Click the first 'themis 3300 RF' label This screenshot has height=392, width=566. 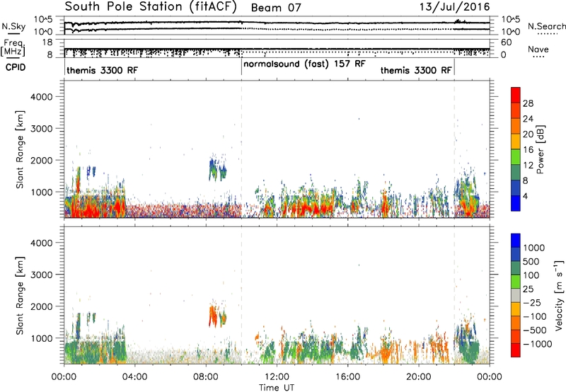[102, 70]
